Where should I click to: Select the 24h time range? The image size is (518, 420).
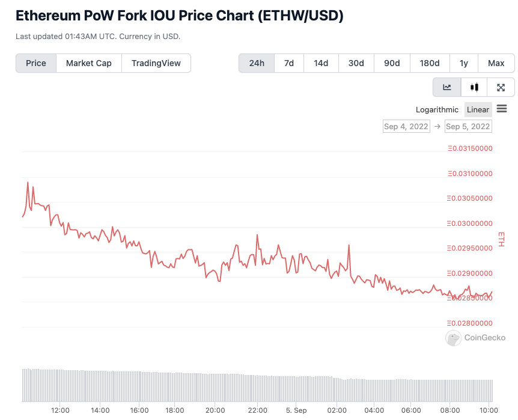tap(257, 63)
